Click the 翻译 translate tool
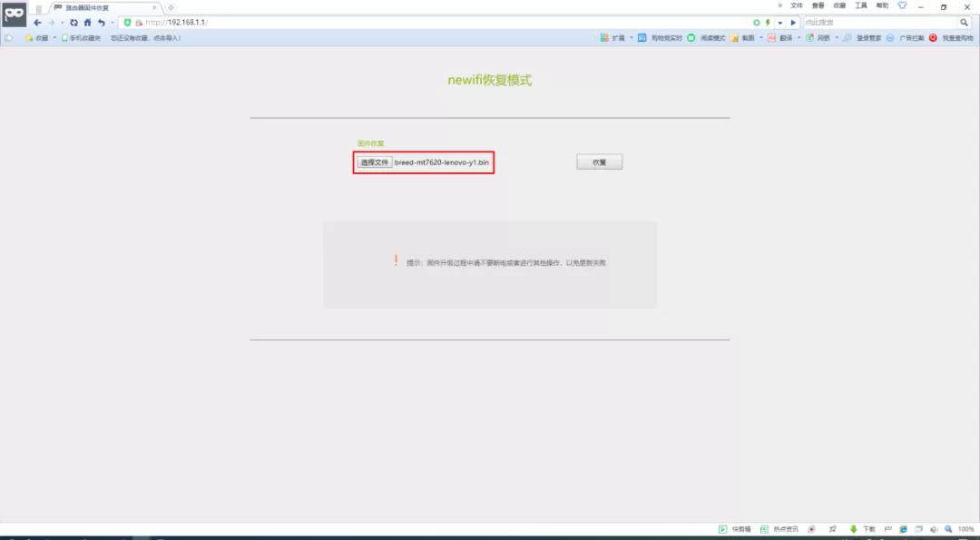 click(x=780, y=38)
